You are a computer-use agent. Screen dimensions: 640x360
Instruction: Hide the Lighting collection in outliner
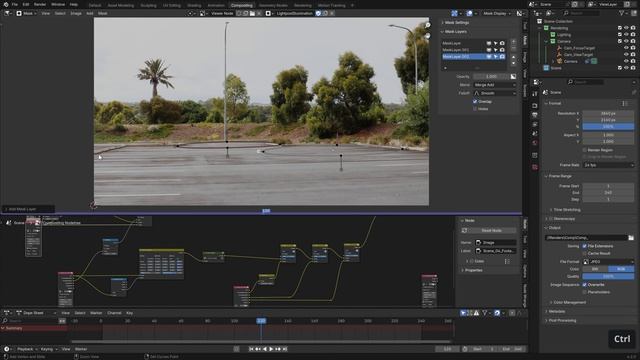(627, 35)
